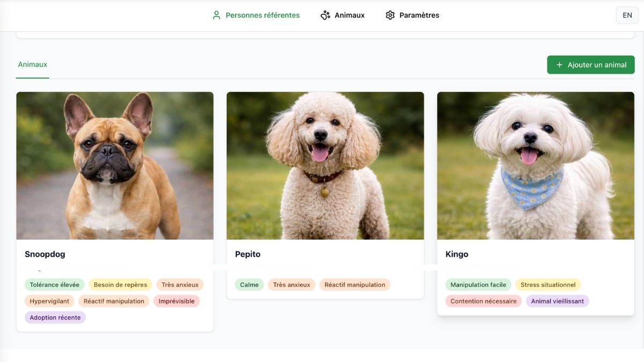Screen dimensions: 644x362
Task: Select the Calme tag on Pepito
Action: click(x=248, y=284)
